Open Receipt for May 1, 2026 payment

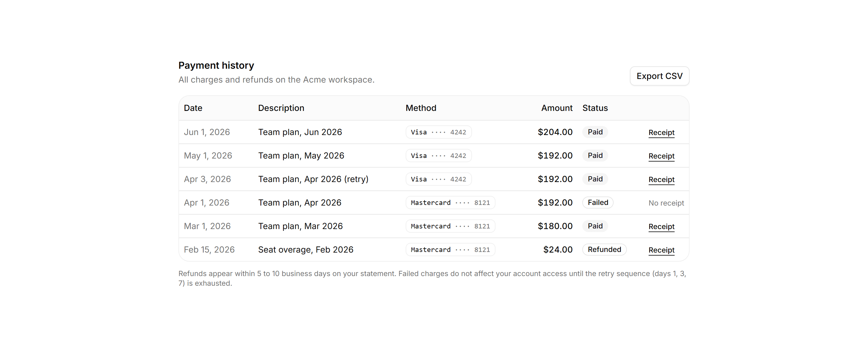click(662, 156)
